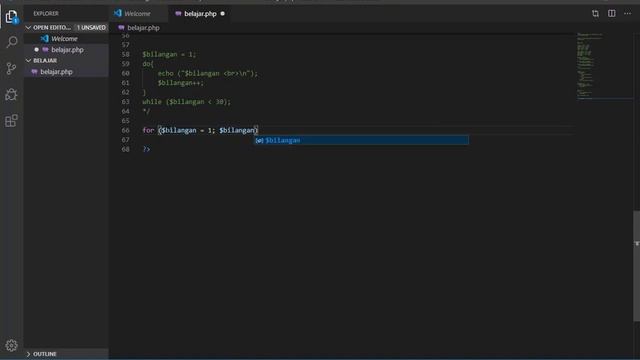The height and width of the screenshot is (360, 640).
Task: Click the unsaved dot on the belajar.php tab
Action: [222, 13]
